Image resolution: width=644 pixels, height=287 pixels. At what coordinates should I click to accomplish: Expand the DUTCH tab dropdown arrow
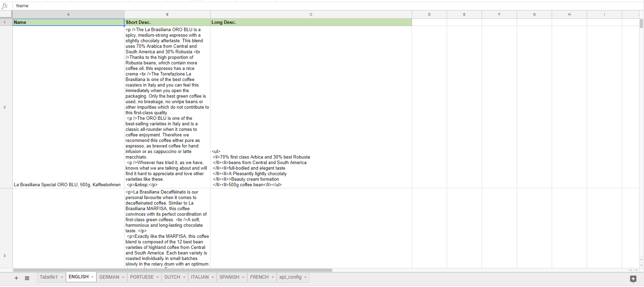184,277
